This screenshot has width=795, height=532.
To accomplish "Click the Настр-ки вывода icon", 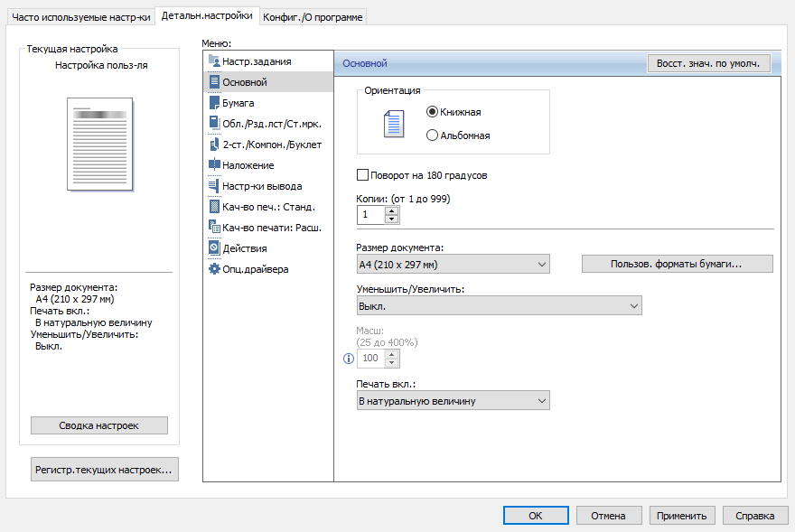I will click(214, 186).
